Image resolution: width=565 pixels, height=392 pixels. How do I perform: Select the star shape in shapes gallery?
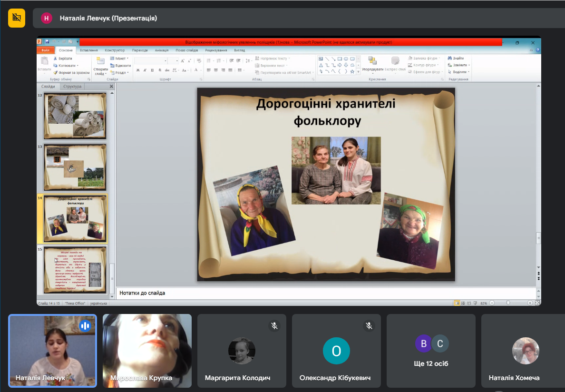[x=352, y=71]
